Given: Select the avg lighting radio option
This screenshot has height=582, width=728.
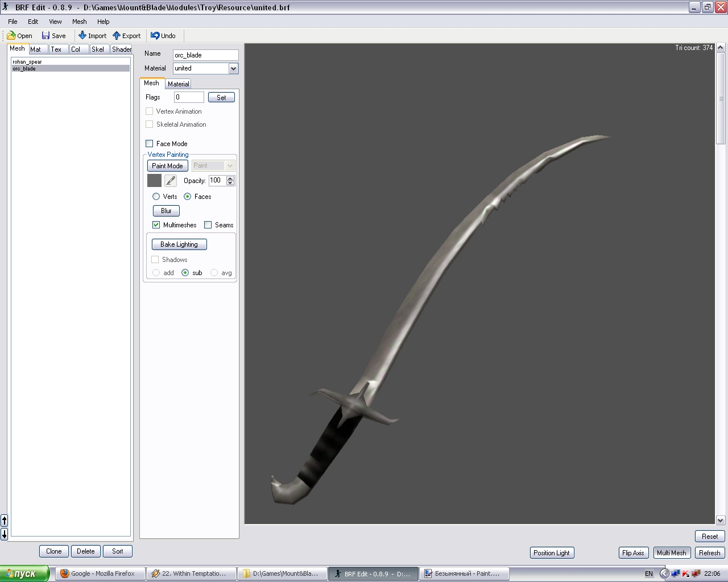Looking at the screenshot, I should click(214, 273).
